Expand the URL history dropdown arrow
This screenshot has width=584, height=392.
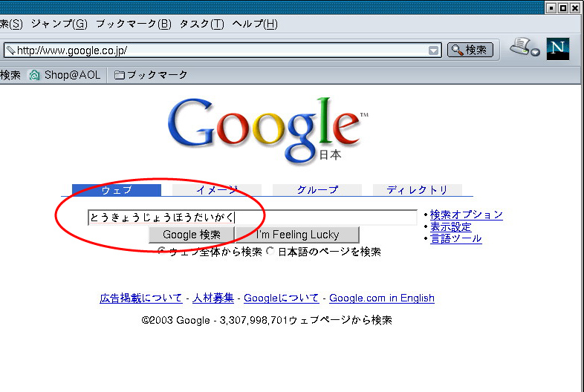(x=433, y=50)
